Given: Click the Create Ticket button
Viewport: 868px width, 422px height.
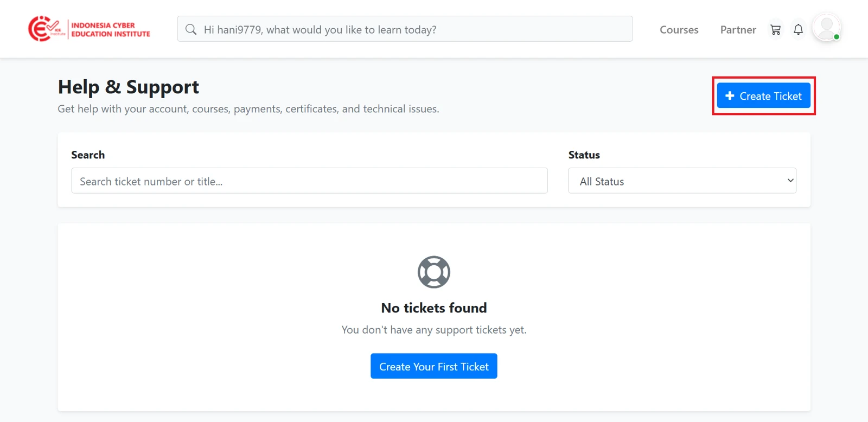Looking at the screenshot, I should (x=763, y=95).
